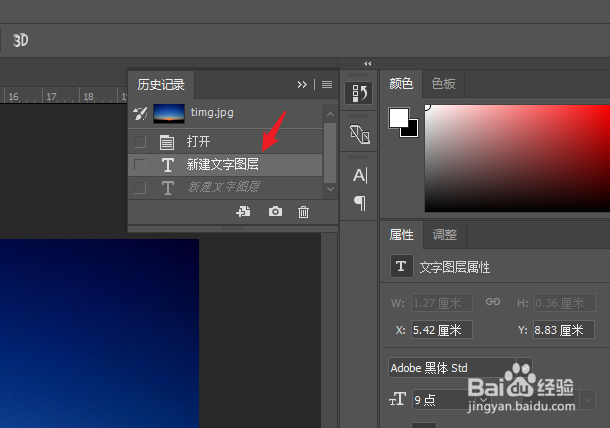Select the highlighted 新建文字图层 history state
Viewport: 610px width, 428px height.
click(x=225, y=165)
